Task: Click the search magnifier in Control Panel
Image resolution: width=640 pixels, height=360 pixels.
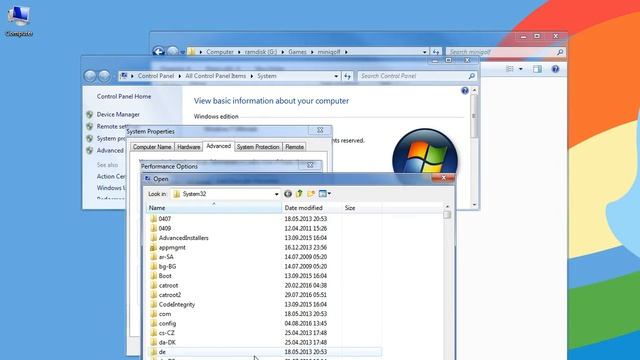Action: [472, 76]
